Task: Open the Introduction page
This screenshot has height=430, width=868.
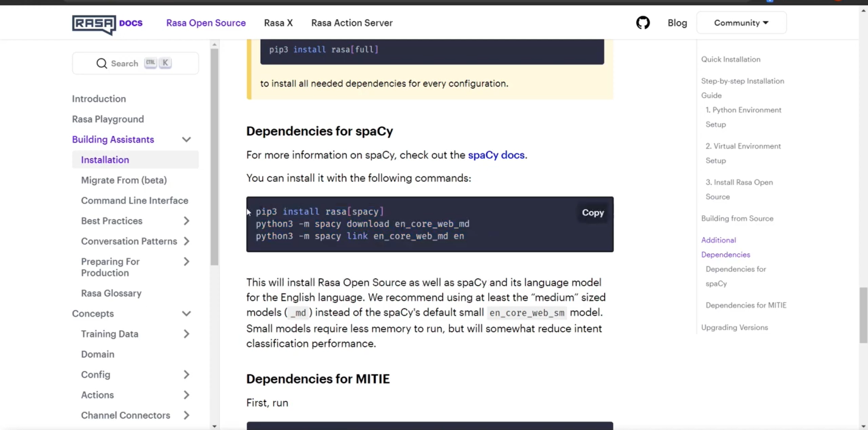Action: [99, 99]
